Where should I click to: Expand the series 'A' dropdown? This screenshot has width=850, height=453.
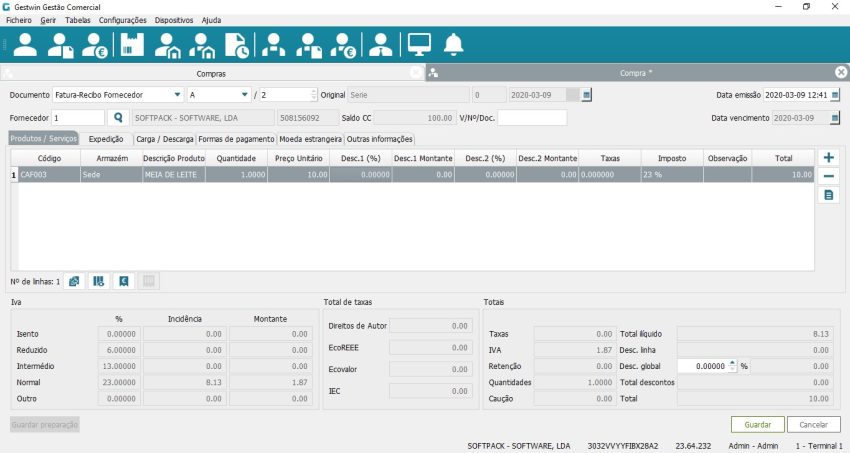[244, 94]
